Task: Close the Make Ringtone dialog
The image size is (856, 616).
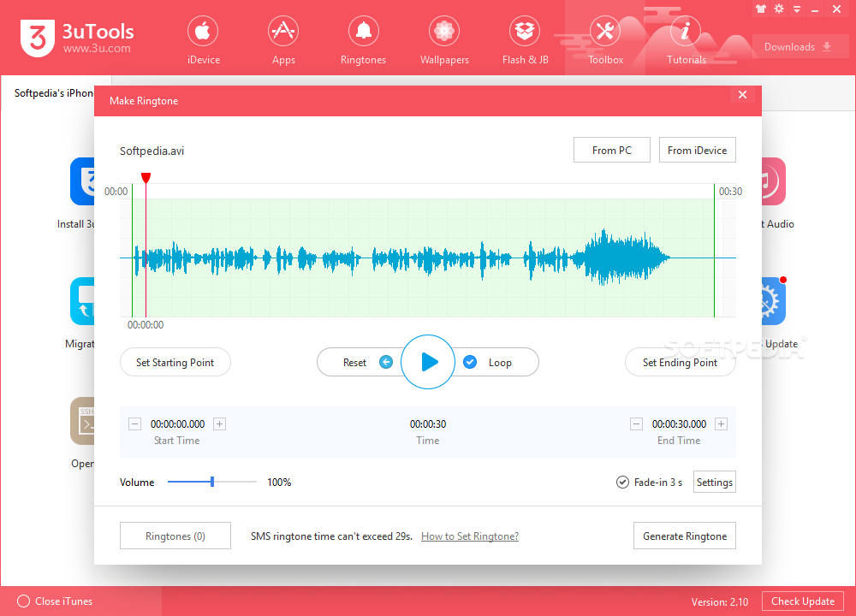Action: (x=742, y=94)
